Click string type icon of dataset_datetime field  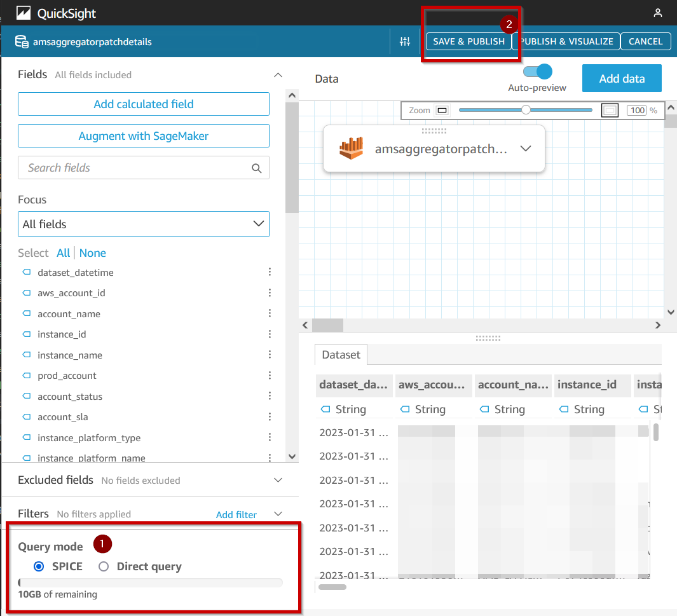[x=27, y=272]
